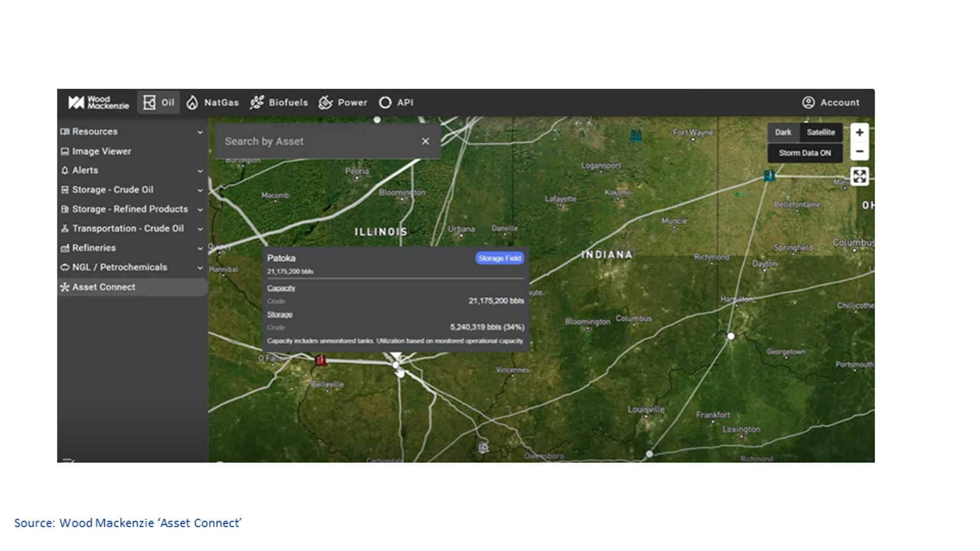Switch map to Dark mode

pyautogui.click(x=783, y=132)
